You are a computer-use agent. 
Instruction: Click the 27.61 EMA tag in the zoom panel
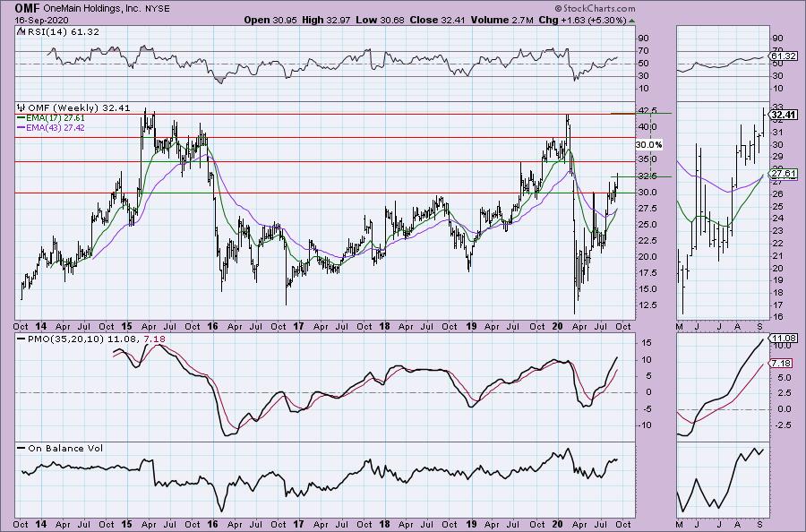pos(785,175)
